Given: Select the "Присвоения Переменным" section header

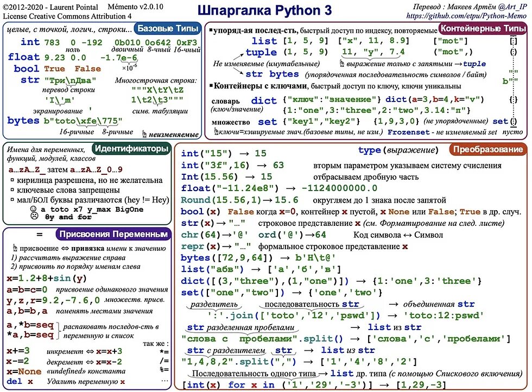Looking at the screenshot, I should pos(113,234).
